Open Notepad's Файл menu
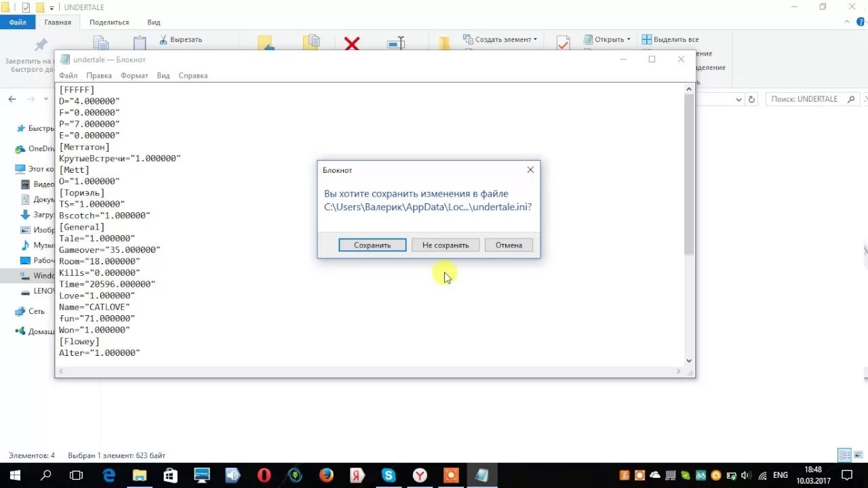The width and height of the screenshot is (868, 488). [x=68, y=75]
